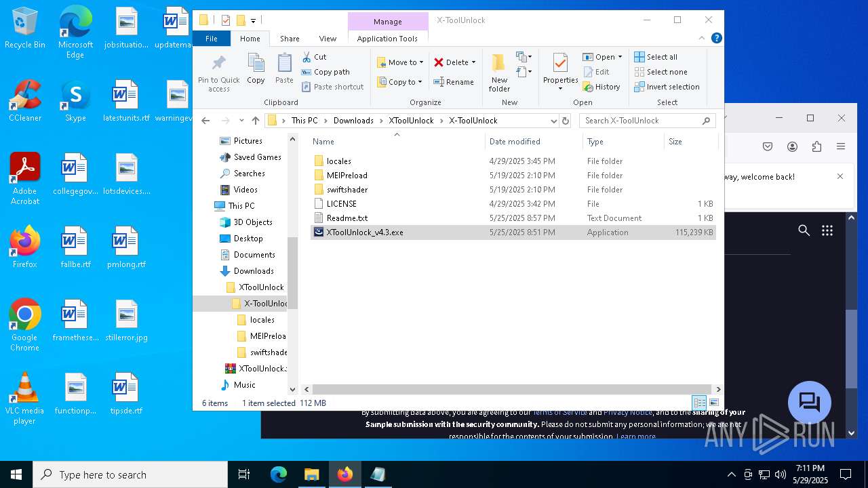Click the History command
Image resolution: width=868 pixels, height=488 pixels.
pos(601,87)
